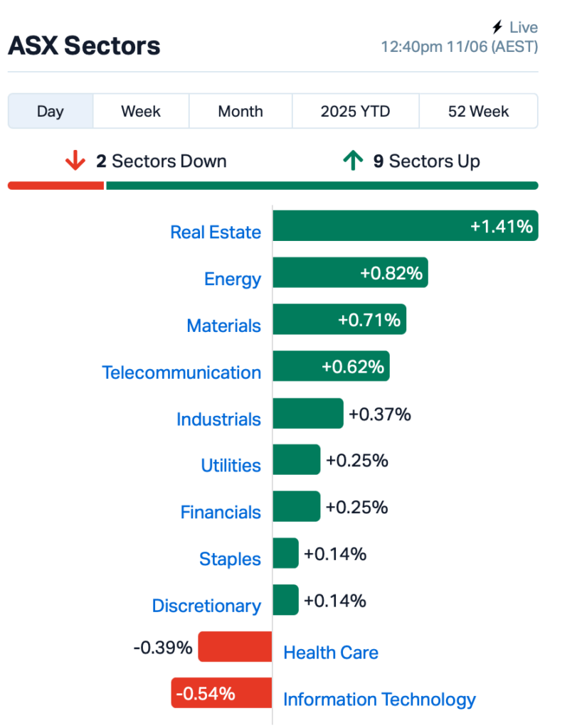Viewport: 582px width, 728px height.
Task: Switch to the Week tab
Action: [x=141, y=111]
